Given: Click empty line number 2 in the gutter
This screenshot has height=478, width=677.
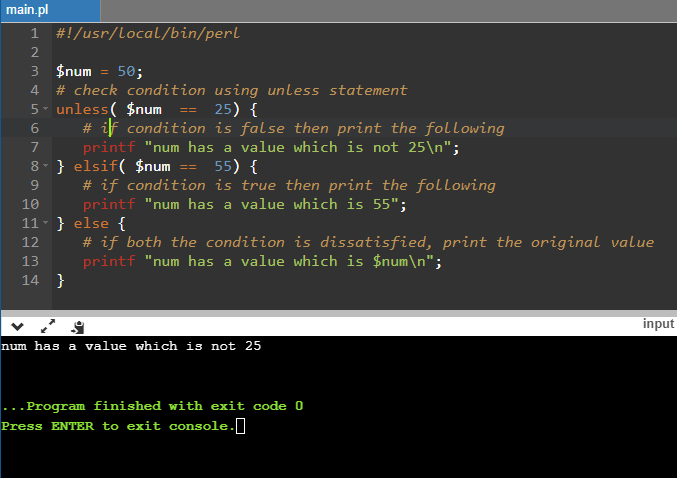Looking at the screenshot, I should [35, 52].
